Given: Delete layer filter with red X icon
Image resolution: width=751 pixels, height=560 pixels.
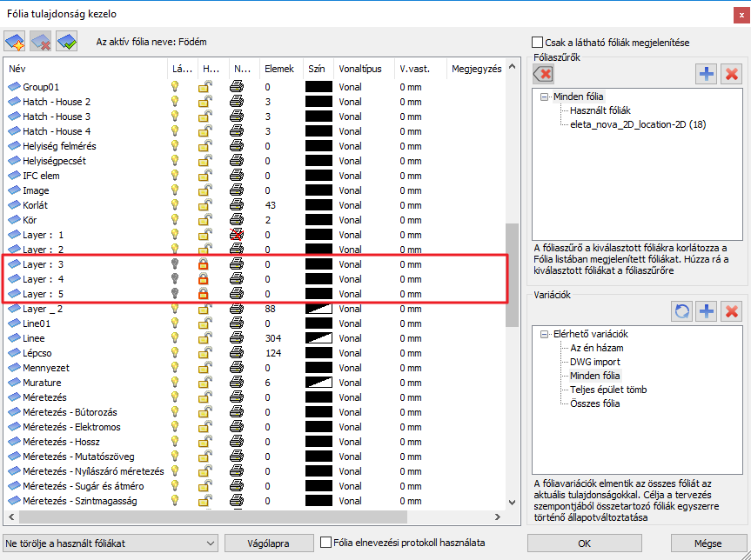Looking at the screenshot, I should (731, 74).
